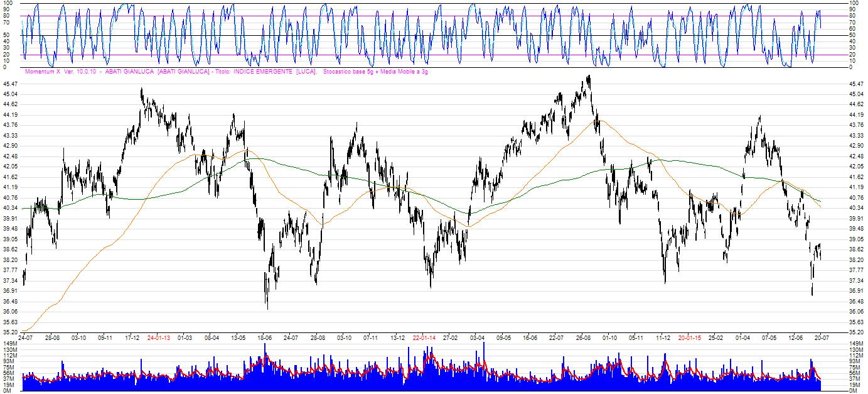Image resolution: width=868 pixels, height=394 pixels.
Task: Click the 11-12 date axis label
Action: pos(663,337)
